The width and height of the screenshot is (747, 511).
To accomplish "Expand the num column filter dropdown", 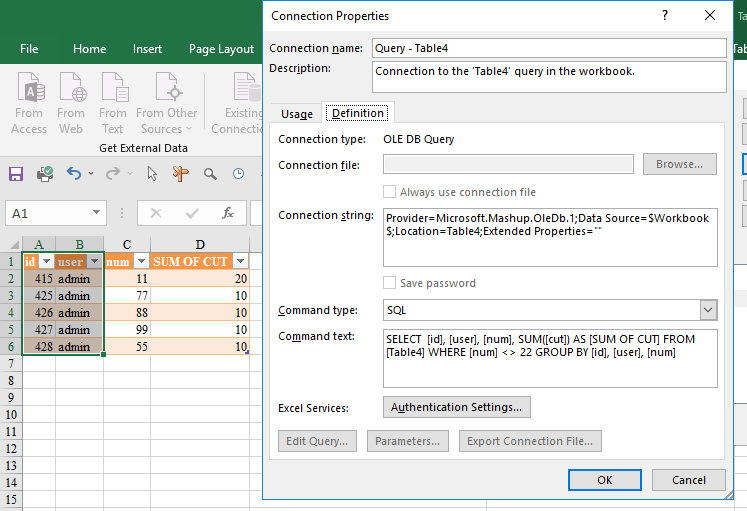I will tap(141, 261).
